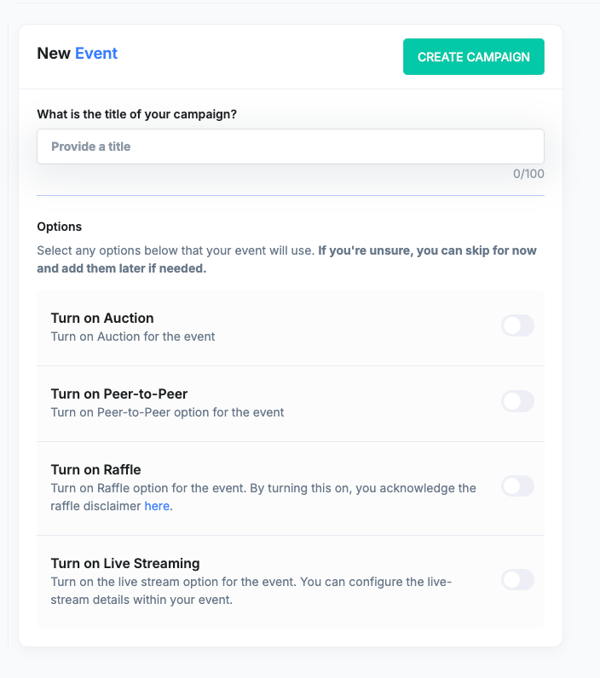Click the bold 'If you're unsure' hint text

425,251
